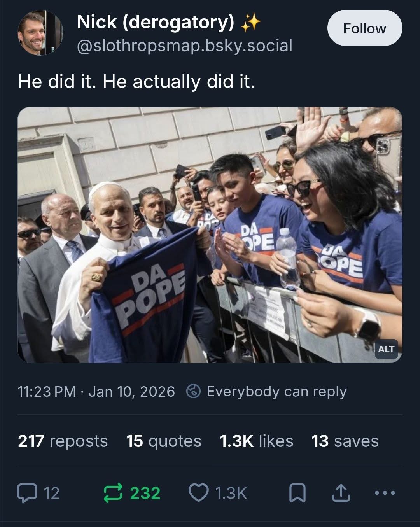
Task: Click the globe reply-settings icon
Action: pyautogui.click(x=193, y=391)
